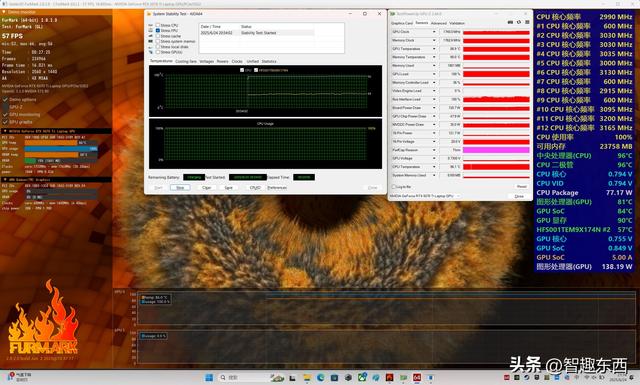This screenshot has height=385, width=640.
Task: Click the GPU-Z refresh icon
Action: (x=519, y=22)
